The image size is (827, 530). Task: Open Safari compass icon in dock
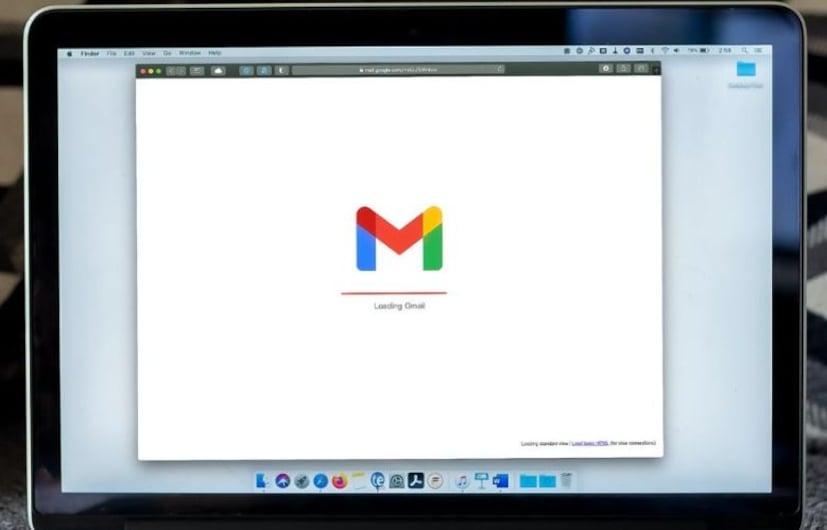pos(320,481)
